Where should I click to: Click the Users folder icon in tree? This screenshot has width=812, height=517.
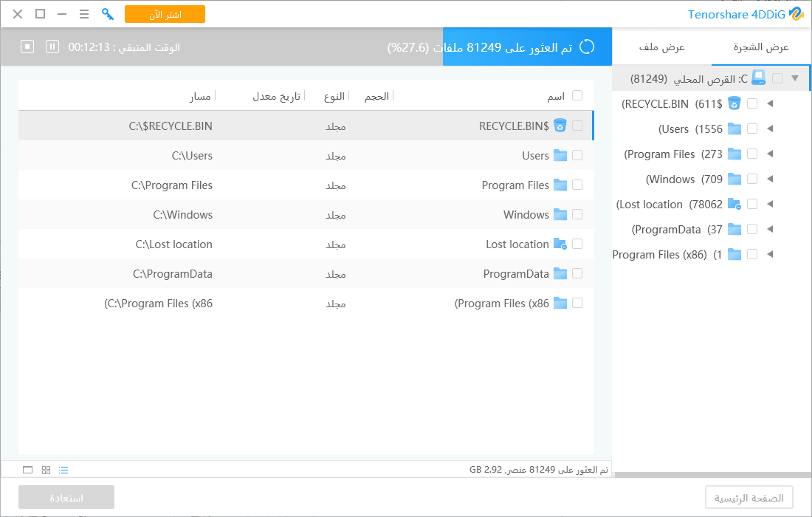(734, 129)
